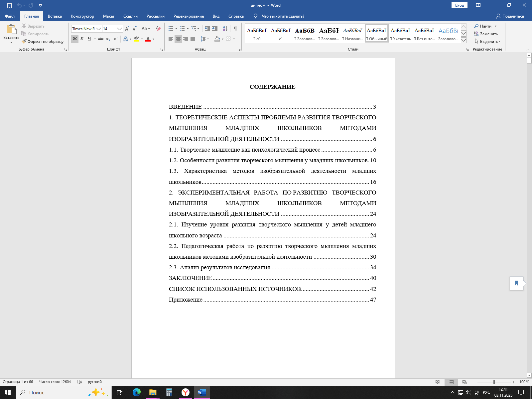Click the zoom slider in status bar

coord(494,382)
